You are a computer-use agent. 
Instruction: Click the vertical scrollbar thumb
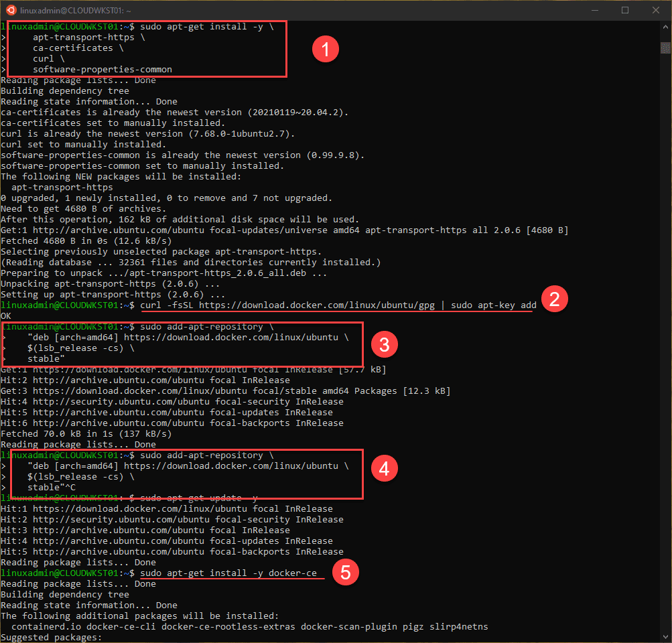pos(665,48)
